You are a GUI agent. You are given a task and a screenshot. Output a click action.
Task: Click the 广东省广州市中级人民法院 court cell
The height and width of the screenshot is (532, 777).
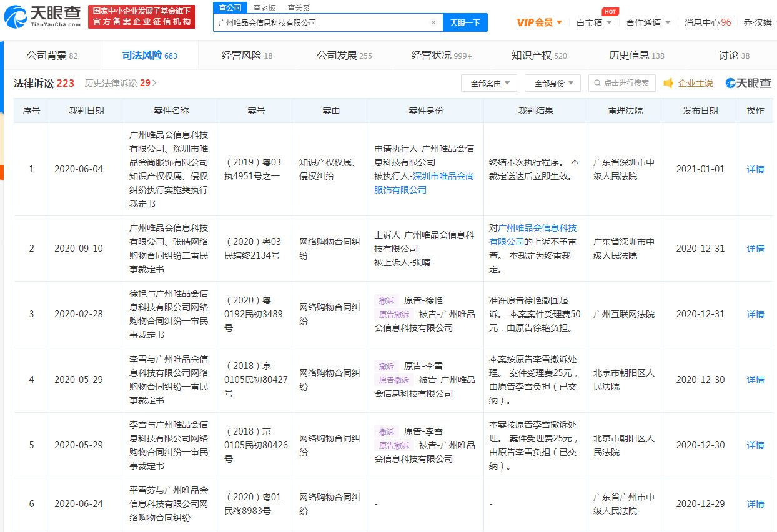624,504
